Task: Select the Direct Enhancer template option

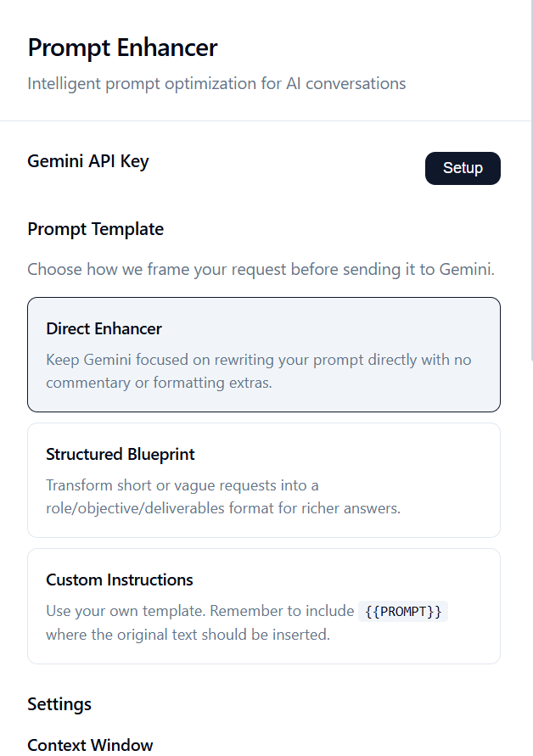Action: [263, 354]
